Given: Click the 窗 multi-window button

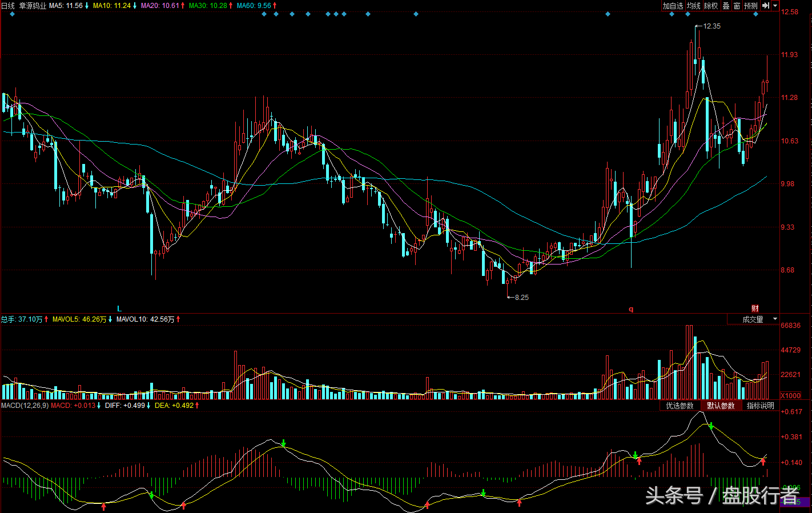Looking at the screenshot, I should [x=737, y=6].
